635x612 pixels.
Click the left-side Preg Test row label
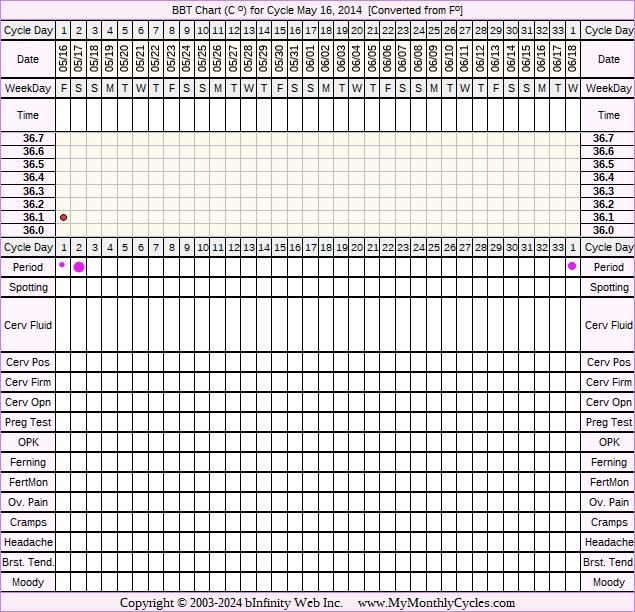[x=28, y=422]
